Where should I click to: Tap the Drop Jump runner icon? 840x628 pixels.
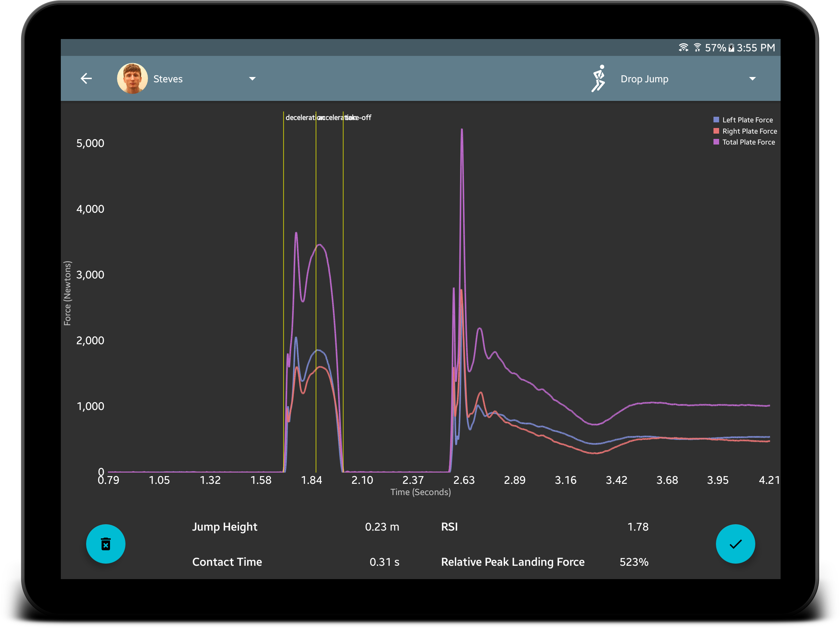point(599,79)
